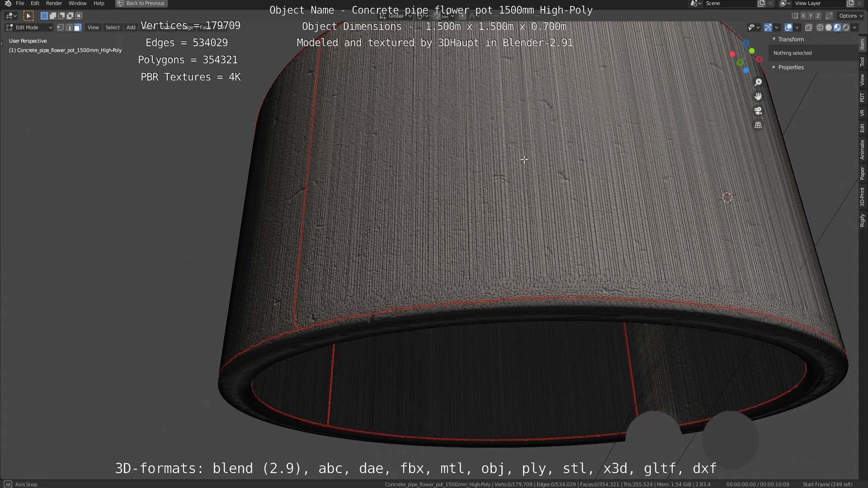Viewport: 868px width, 488px height.
Task: Switch to vertex select mode
Action: [60, 28]
